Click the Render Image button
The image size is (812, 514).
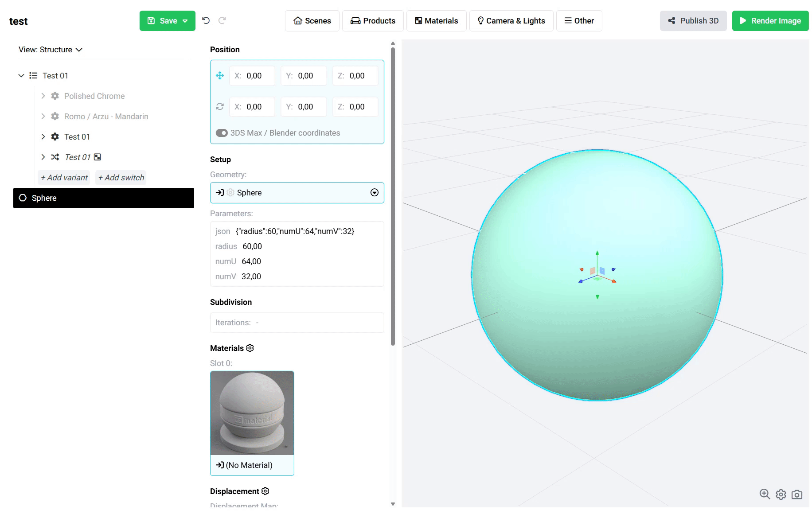coord(770,21)
